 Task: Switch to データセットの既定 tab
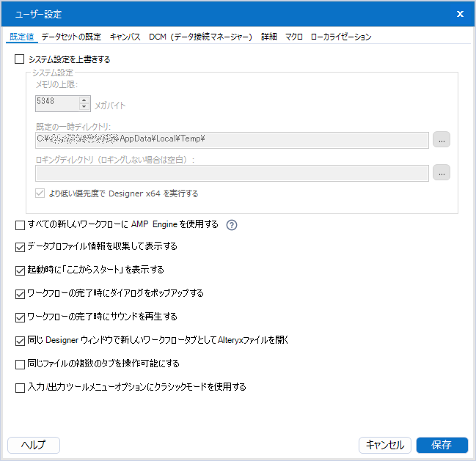click(x=71, y=37)
